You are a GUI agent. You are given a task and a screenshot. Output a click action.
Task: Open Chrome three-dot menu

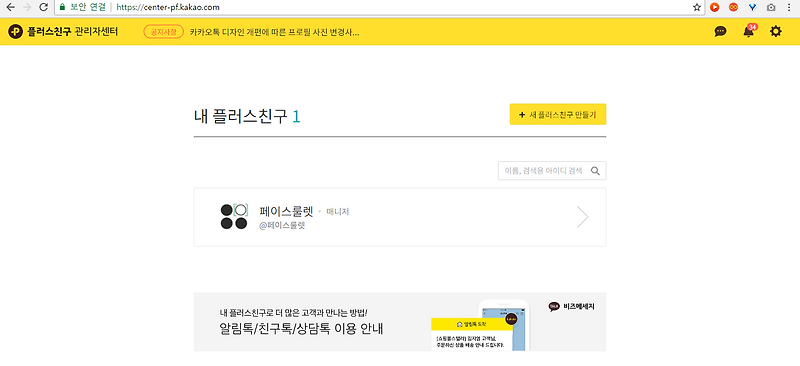789,7
